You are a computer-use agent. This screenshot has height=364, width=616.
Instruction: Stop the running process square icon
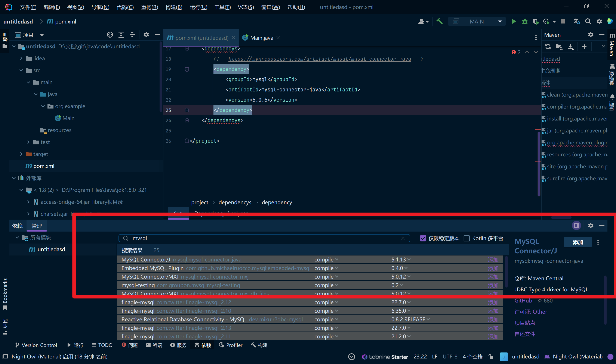click(x=563, y=22)
